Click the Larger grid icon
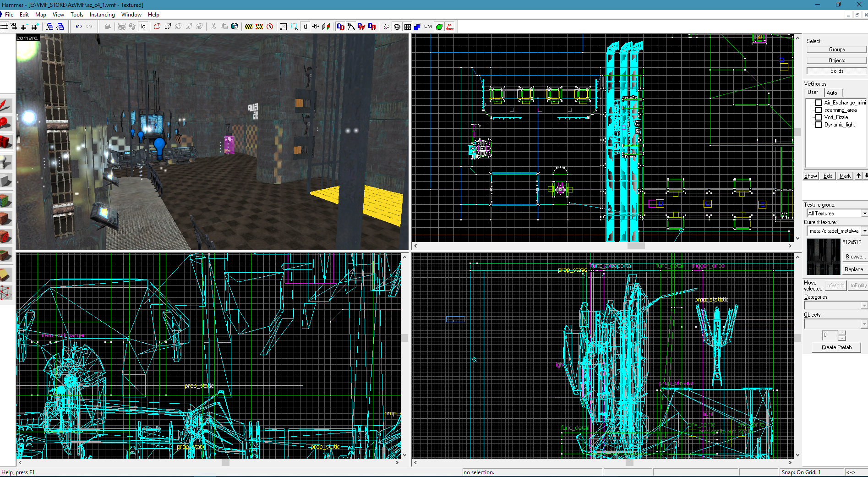The height and width of the screenshot is (477, 868). [34, 27]
